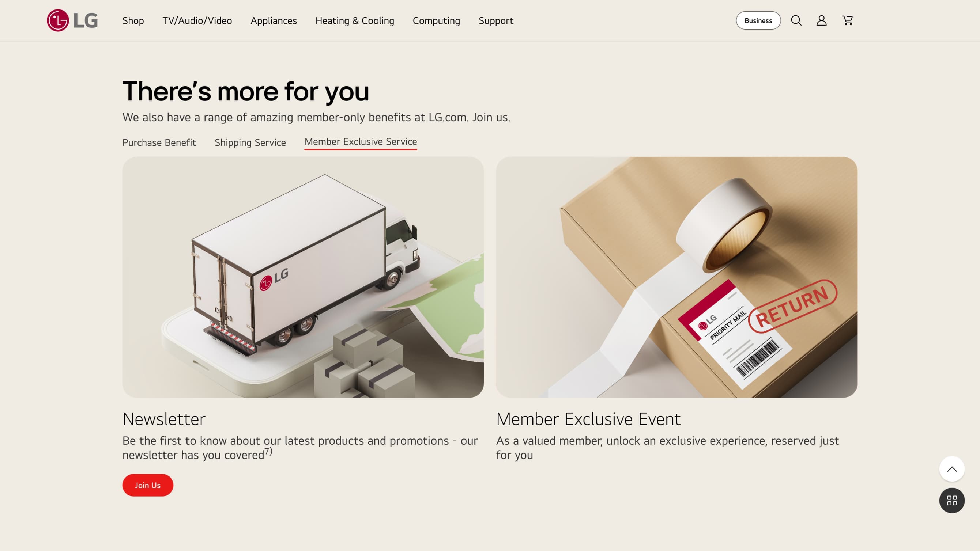The width and height of the screenshot is (980, 551).
Task: Click the Member Exclusive Event heading
Action: point(588,419)
